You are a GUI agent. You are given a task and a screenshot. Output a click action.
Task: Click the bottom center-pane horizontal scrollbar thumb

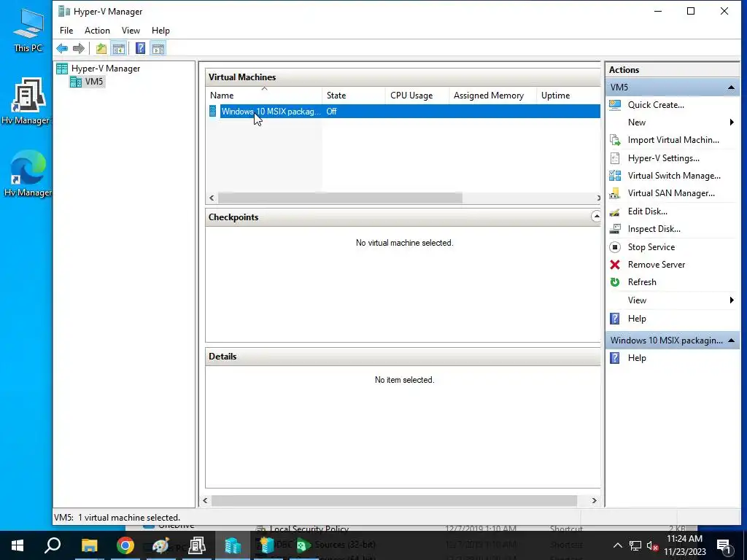(394, 500)
